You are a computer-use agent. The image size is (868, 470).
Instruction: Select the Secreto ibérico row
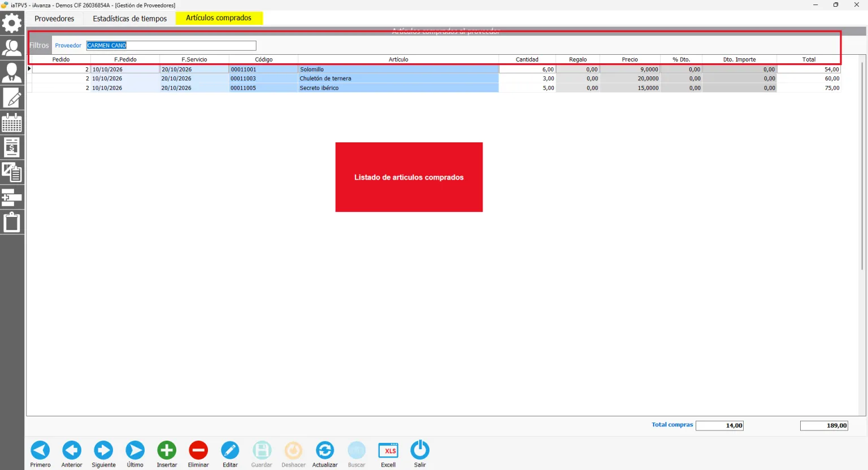coord(434,88)
